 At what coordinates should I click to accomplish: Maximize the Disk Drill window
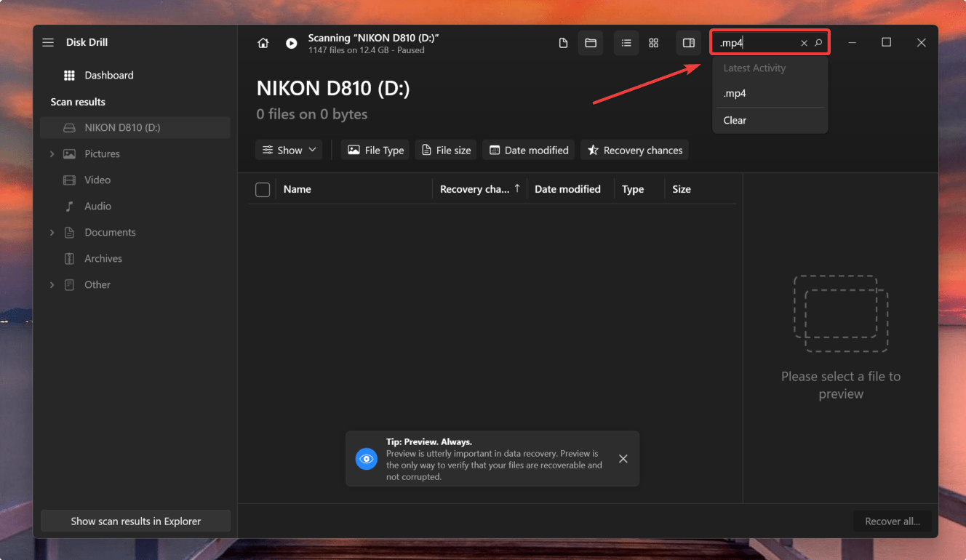886,43
